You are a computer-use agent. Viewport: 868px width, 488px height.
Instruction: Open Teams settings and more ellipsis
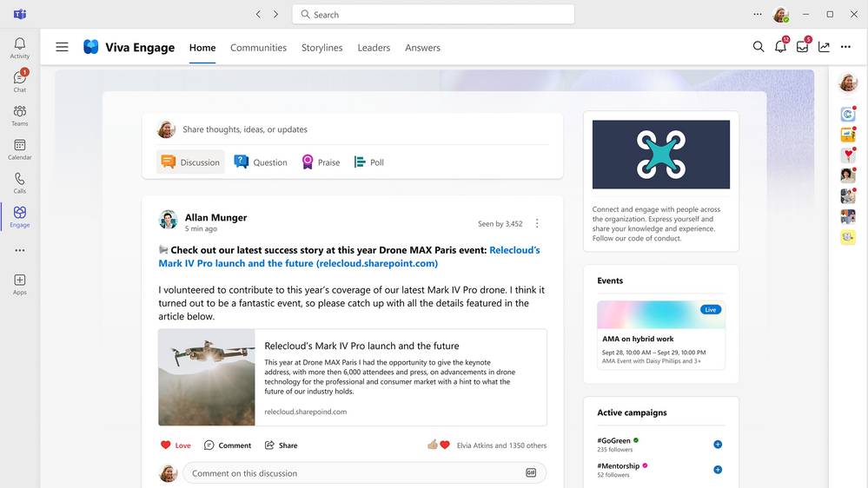click(x=758, y=15)
